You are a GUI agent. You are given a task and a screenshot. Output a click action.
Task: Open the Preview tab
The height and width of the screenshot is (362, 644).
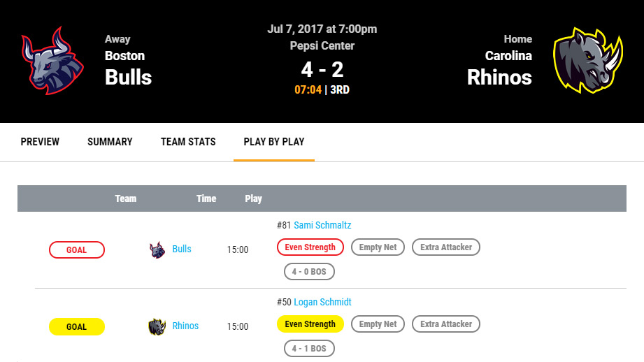pos(40,142)
